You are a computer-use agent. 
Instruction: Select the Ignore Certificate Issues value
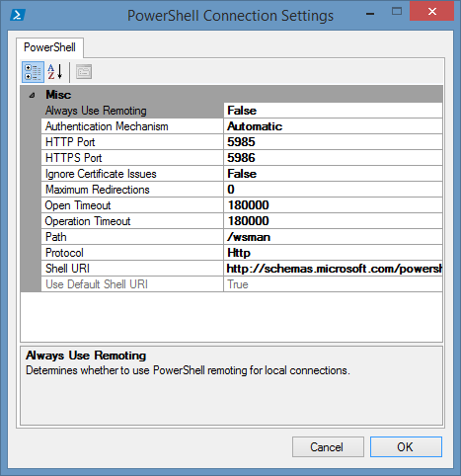pyautogui.click(x=333, y=174)
